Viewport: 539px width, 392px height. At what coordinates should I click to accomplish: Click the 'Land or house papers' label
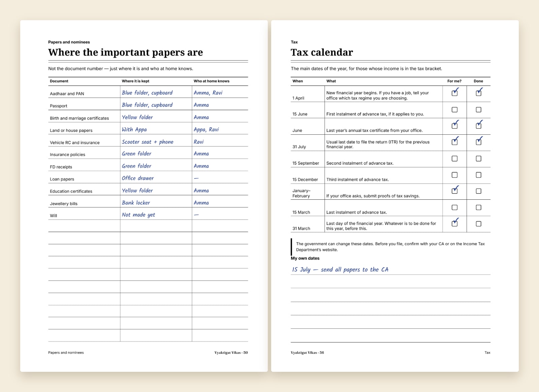pos(71,130)
